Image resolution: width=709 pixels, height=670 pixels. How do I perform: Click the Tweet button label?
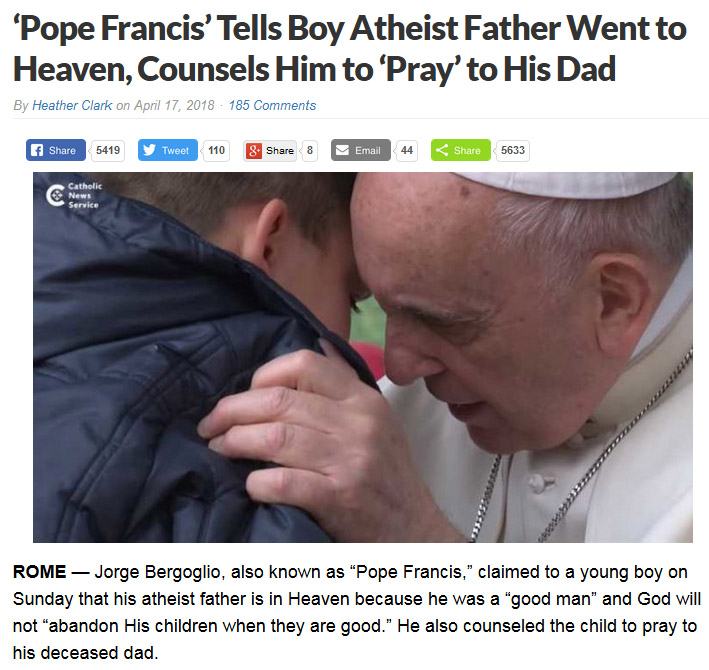coord(175,151)
